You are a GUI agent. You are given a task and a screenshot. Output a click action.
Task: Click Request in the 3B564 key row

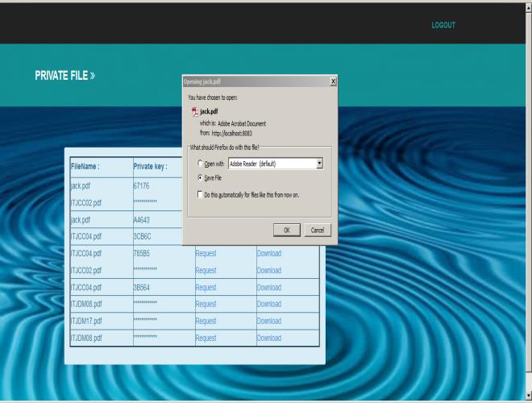[206, 287]
